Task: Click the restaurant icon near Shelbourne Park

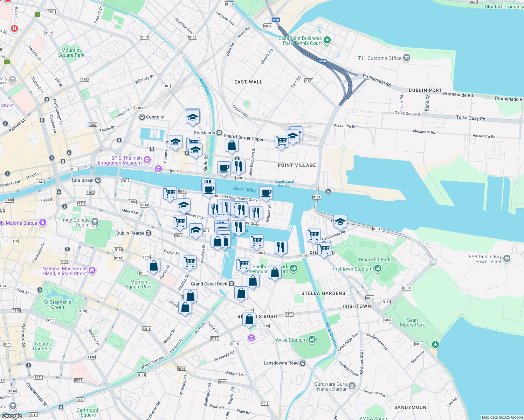Action: (281, 247)
